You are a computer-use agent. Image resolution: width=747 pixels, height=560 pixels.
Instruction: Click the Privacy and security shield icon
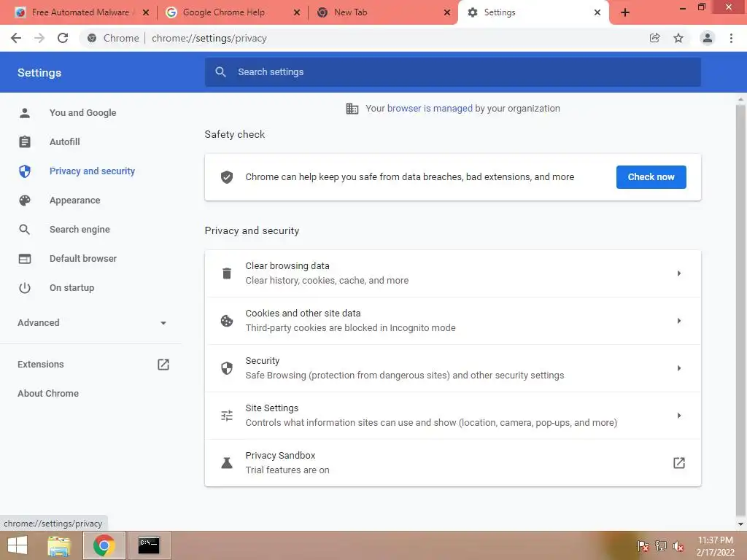[x=25, y=171]
